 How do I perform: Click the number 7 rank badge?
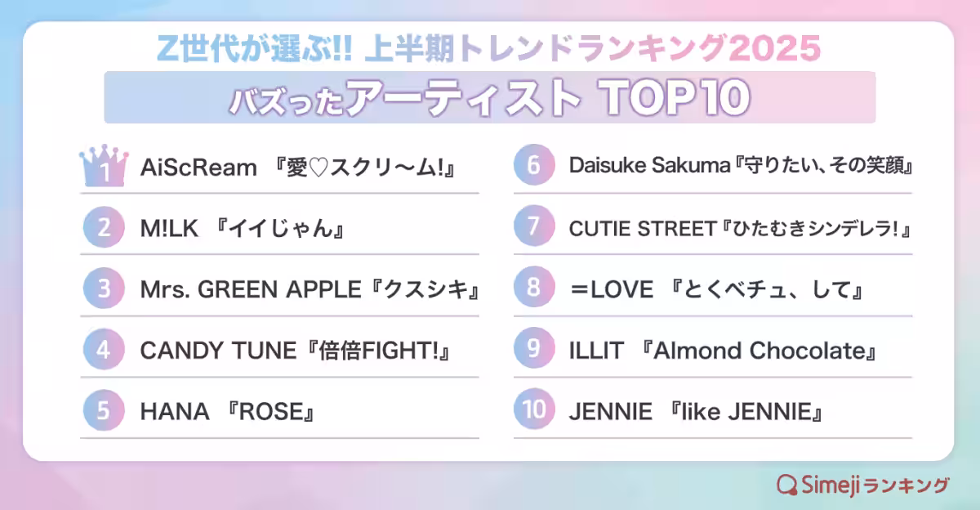coord(534,228)
